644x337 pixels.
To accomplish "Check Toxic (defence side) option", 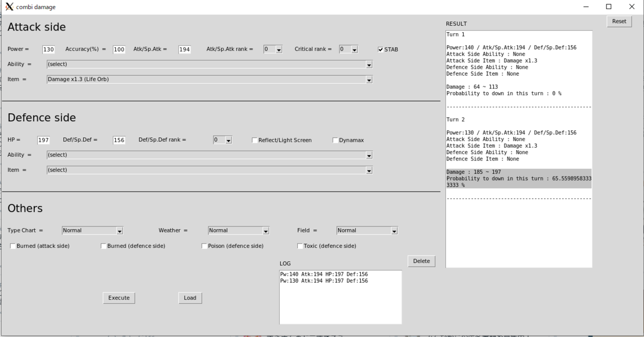I will [x=299, y=246].
